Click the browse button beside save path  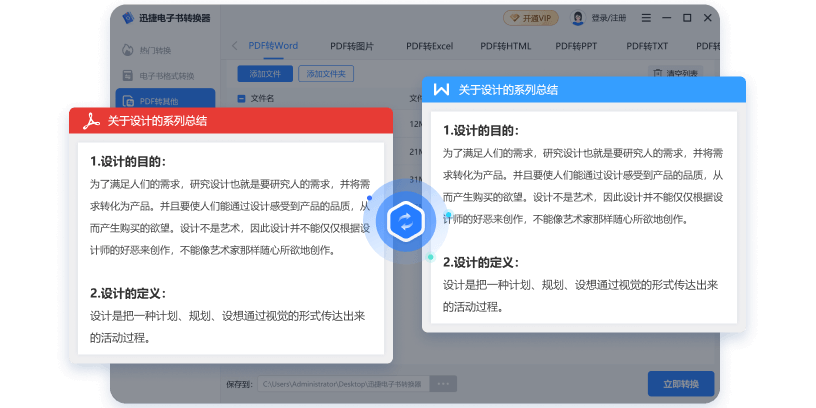443,383
